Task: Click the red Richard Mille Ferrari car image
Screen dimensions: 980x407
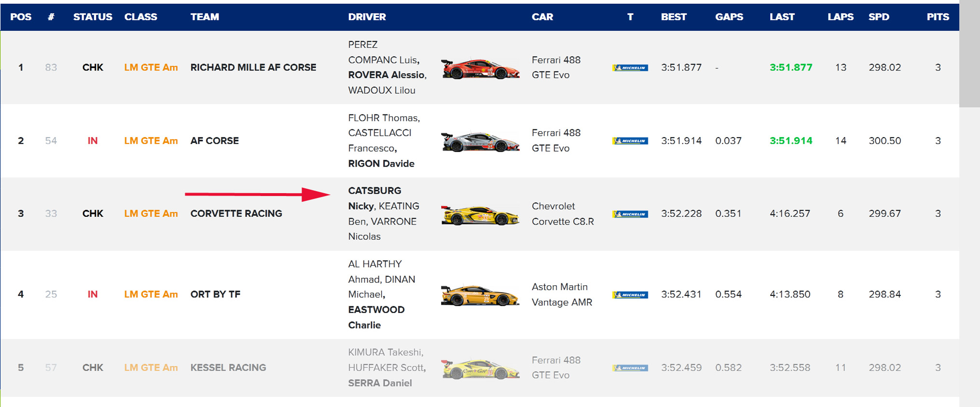Action: pyautogui.click(x=480, y=69)
